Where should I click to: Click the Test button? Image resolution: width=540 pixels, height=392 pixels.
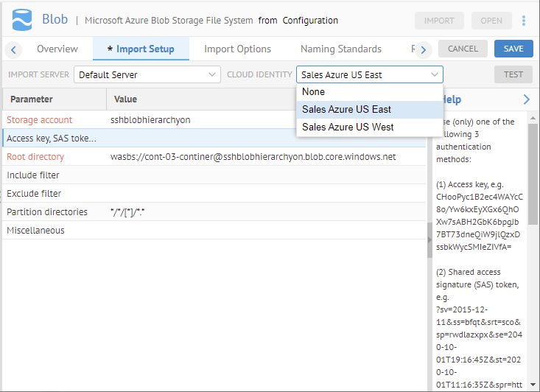tap(513, 74)
